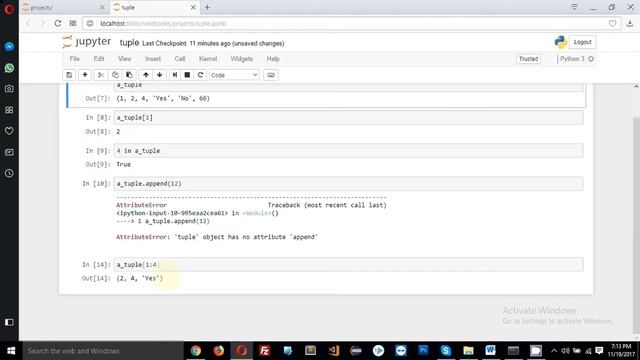Open the Edit menu
This screenshot has width=640, height=360.
99,59
